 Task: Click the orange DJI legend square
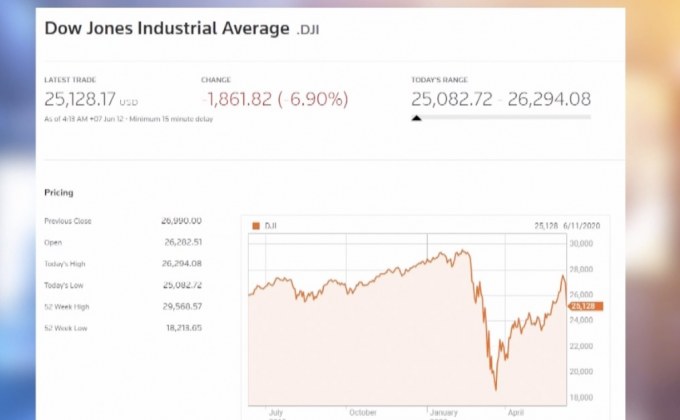point(255,227)
